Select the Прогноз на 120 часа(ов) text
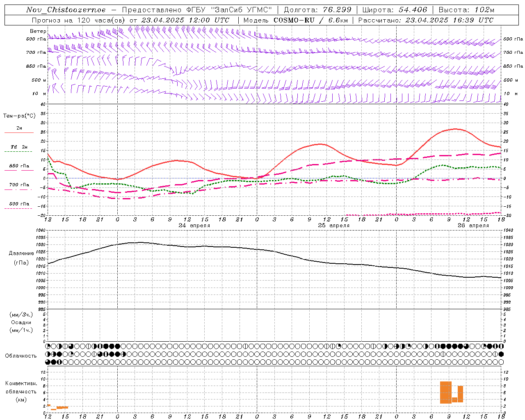Screen dimensions: 525x420 [79, 20]
